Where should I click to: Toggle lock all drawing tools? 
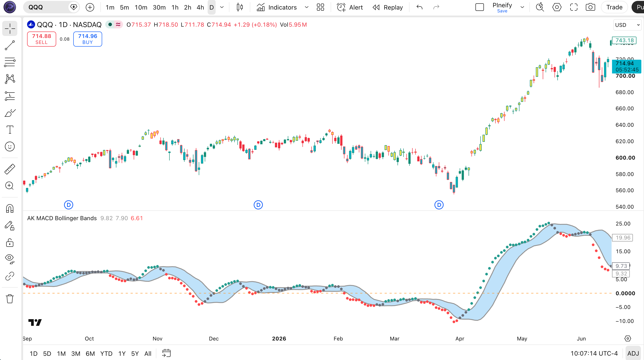click(x=10, y=243)
